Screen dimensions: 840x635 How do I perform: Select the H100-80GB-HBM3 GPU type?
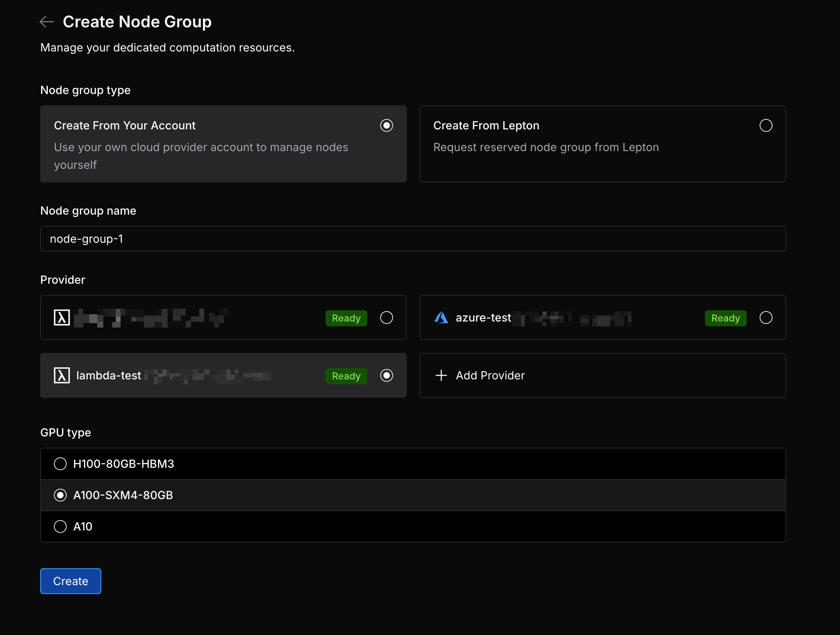[59, 463]
